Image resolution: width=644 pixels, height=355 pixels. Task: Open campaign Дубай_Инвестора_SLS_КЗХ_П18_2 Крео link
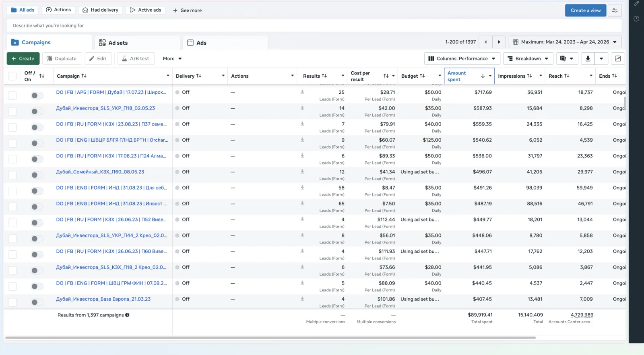111,267
